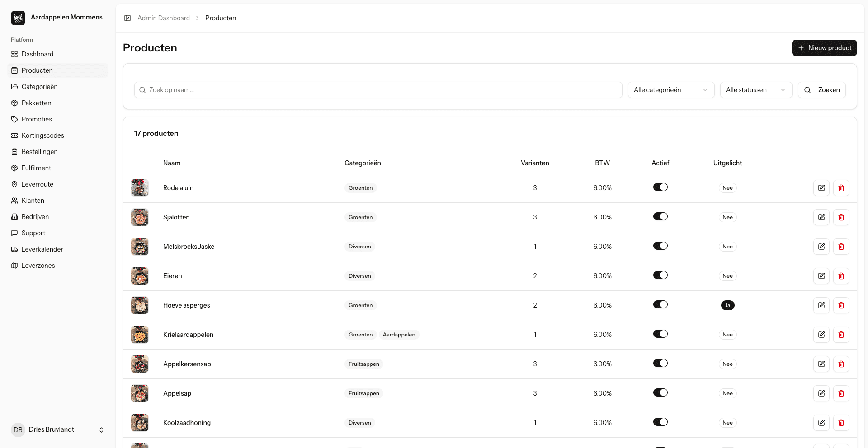Edit the Appelkersensap product

821,364
